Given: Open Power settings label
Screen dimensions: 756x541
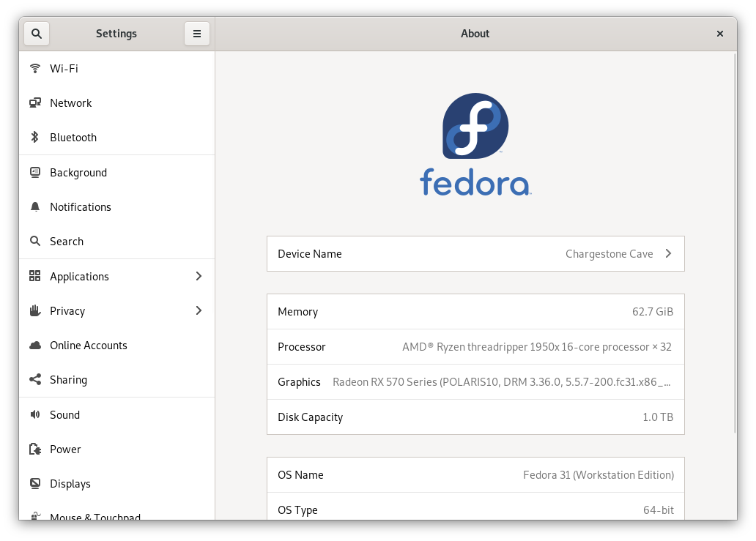Looking at the screenshot, I should pos(65,449).
